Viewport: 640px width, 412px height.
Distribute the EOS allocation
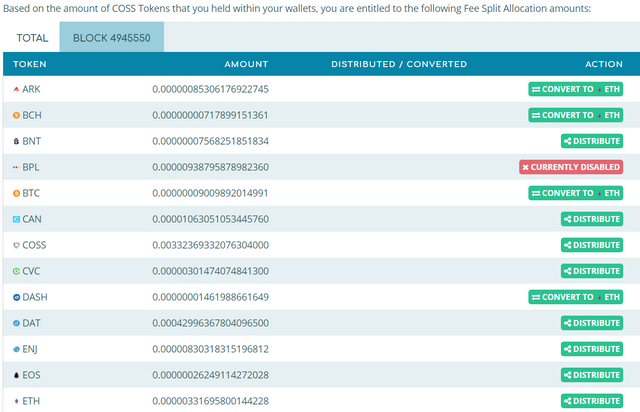[x=592, y=375]
